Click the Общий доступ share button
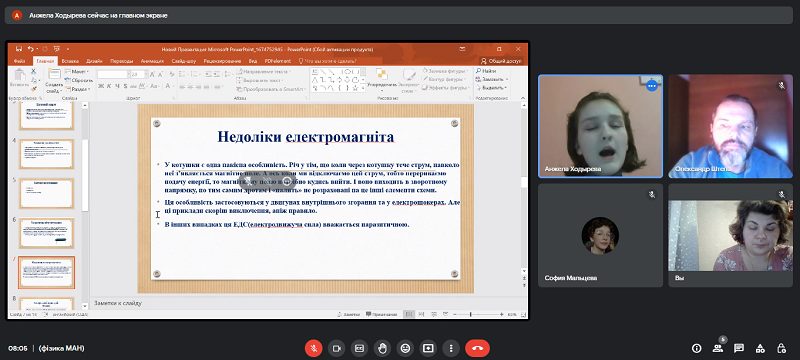Screen dimensions: 800x360 (500, 61)
